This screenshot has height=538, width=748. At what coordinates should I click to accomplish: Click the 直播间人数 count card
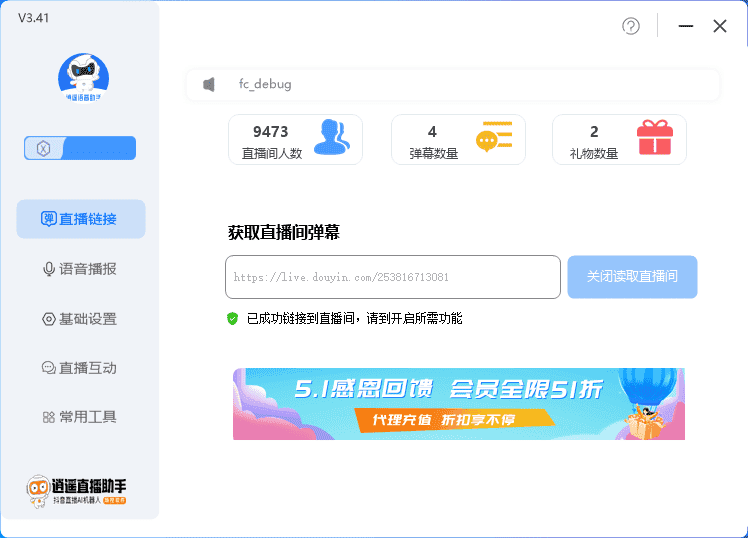[295, 140]
